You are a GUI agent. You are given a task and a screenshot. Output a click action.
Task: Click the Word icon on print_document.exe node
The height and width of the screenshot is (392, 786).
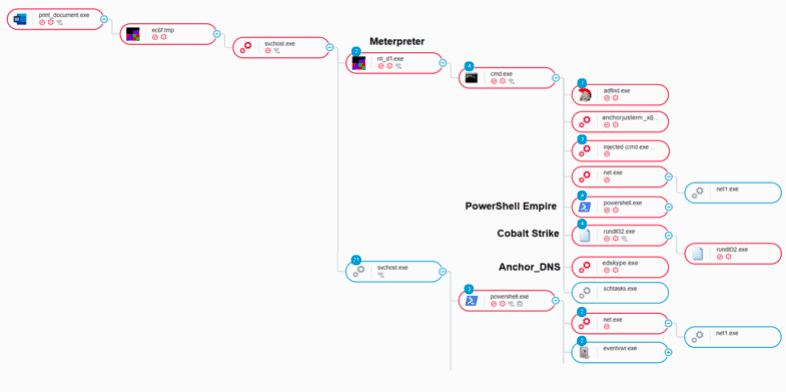pos(20,19)
